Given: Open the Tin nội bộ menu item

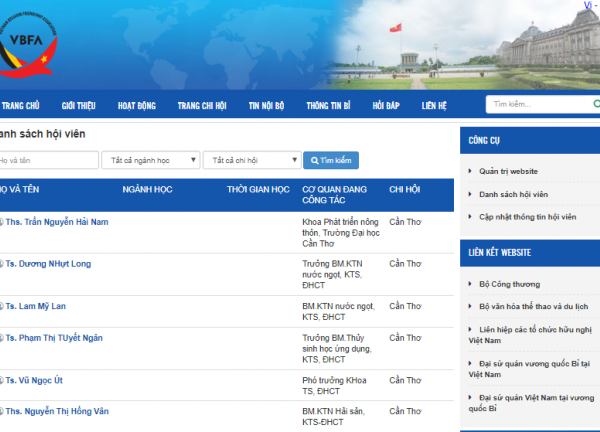Looking at the screenshot, I should (266, 105).
